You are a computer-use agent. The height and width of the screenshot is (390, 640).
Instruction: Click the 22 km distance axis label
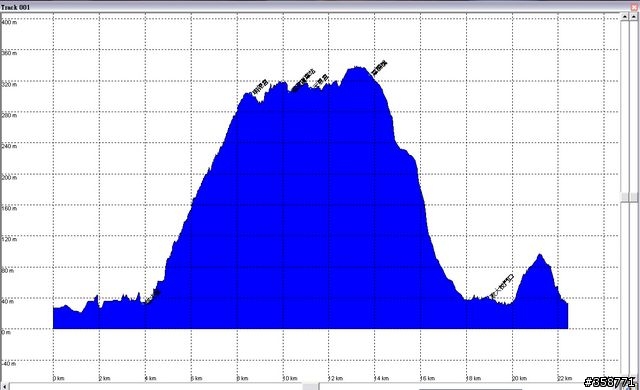tap(565, 378)
